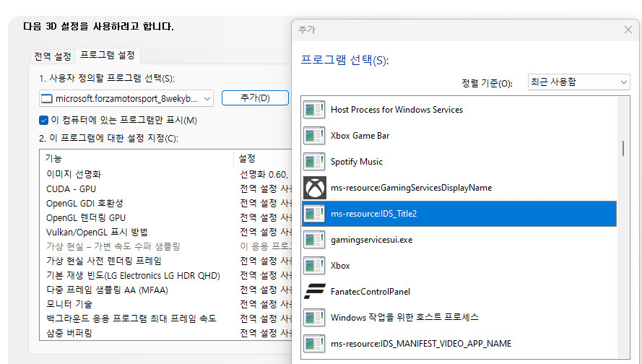Select the Xbox entry text
642x364 pixels.
point(340,266)
